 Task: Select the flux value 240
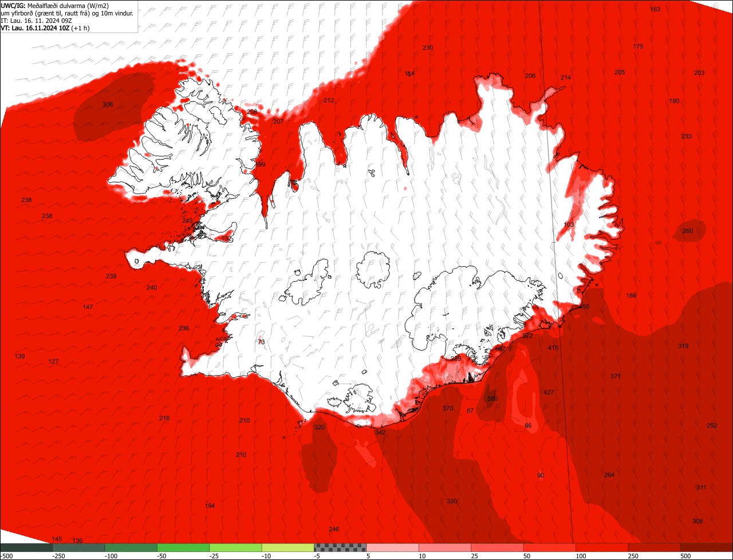click(x=151, y=287)
